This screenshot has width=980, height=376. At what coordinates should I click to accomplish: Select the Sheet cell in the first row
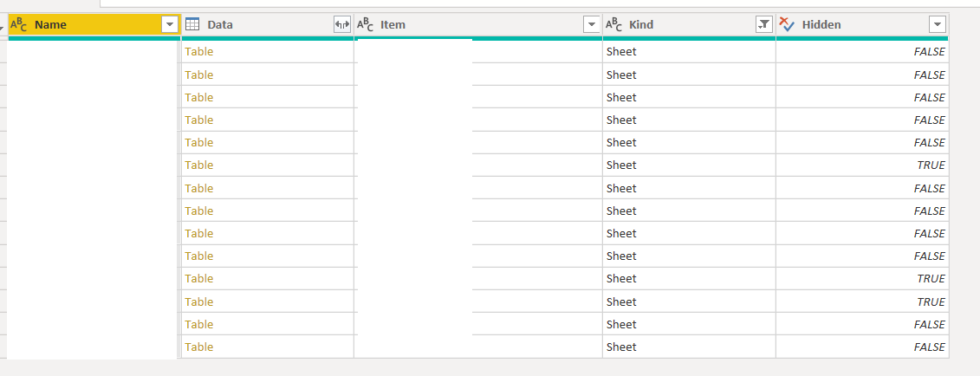pos(690,52)
